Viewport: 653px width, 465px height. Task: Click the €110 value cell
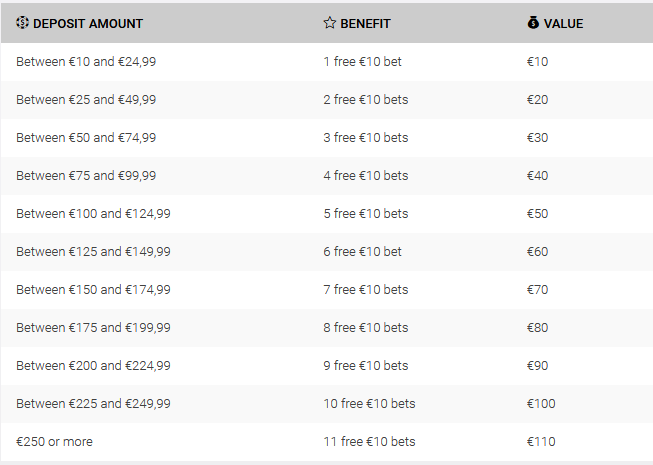click(541, 442)
